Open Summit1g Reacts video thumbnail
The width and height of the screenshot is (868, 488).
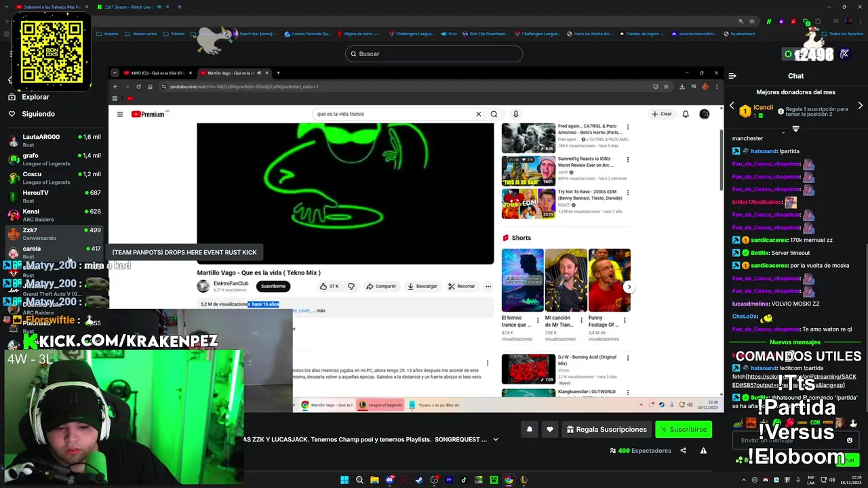[x=528, y=171]
